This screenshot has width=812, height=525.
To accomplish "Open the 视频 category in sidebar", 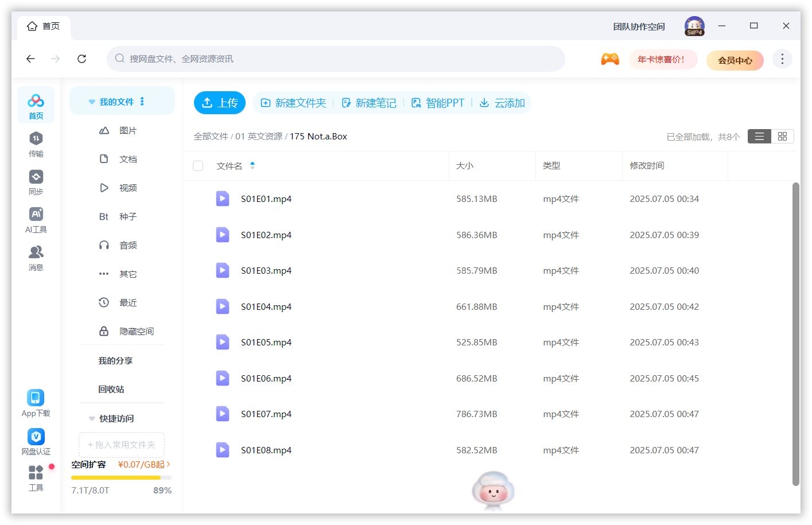I will 127,188.
